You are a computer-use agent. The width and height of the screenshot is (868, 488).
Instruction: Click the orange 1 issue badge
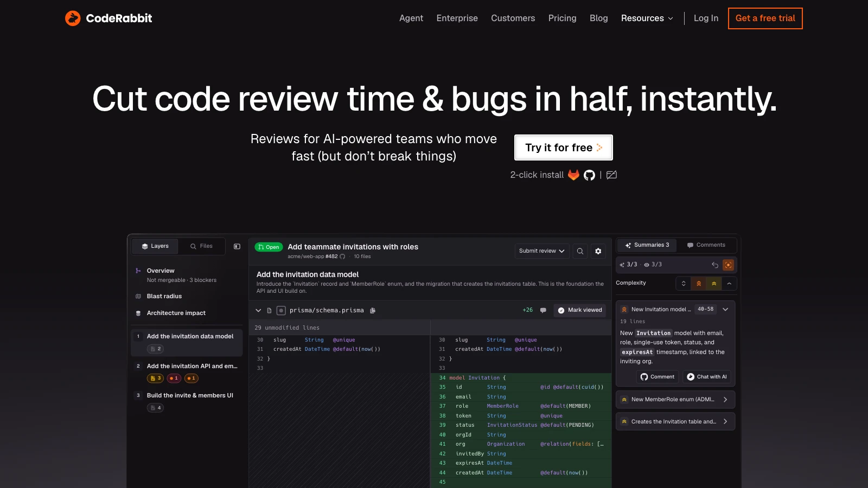click(192, 378)
